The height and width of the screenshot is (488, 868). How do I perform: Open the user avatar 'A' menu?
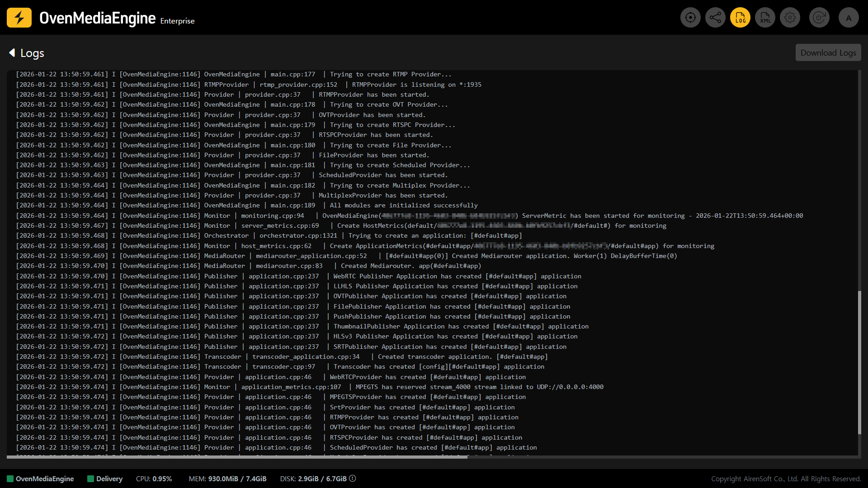[x=849, y=18]
